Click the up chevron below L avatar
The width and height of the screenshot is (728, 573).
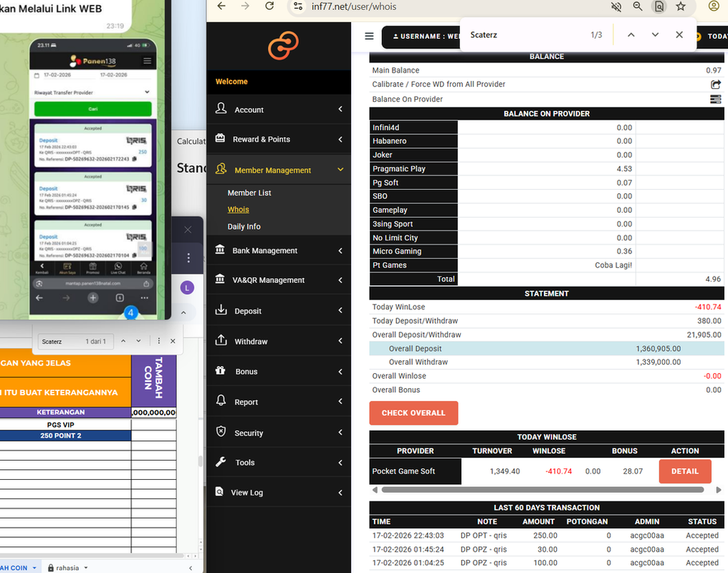click(183, 313)
